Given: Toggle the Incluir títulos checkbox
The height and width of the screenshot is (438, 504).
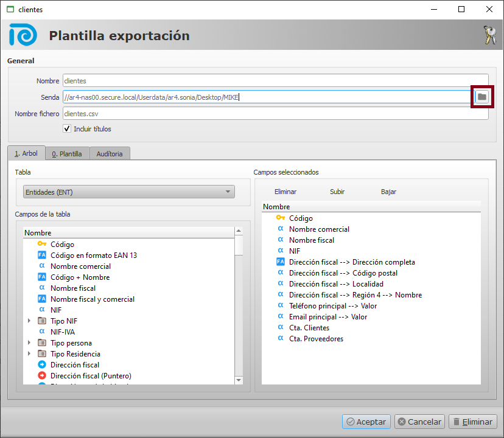Looking at the screenshot, I should [67, 129].
